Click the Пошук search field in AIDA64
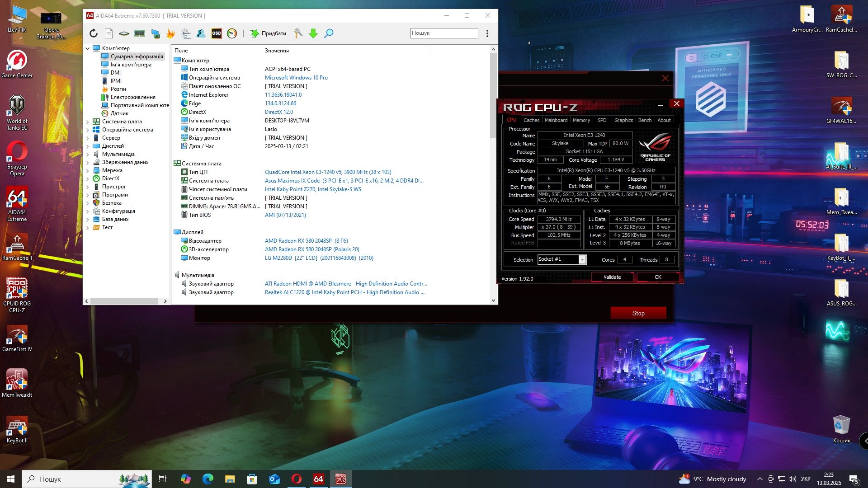 point(444,33)
